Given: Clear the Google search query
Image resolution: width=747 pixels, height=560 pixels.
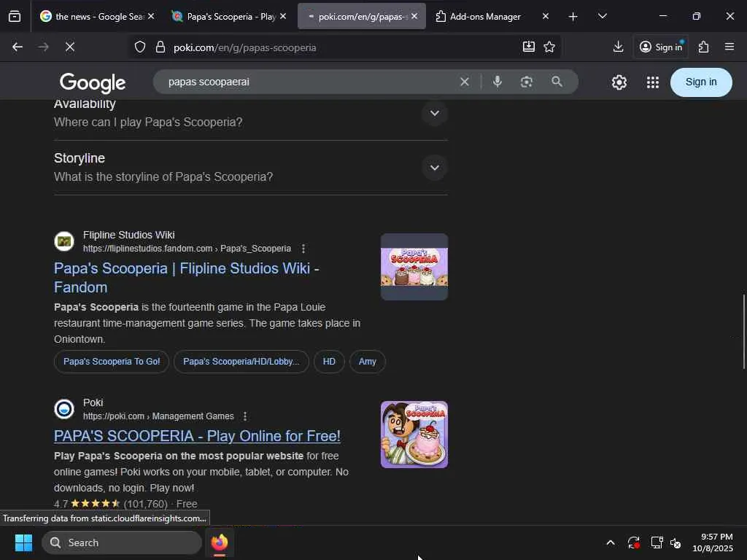Looking at the screenshot, I should (465, 82).
